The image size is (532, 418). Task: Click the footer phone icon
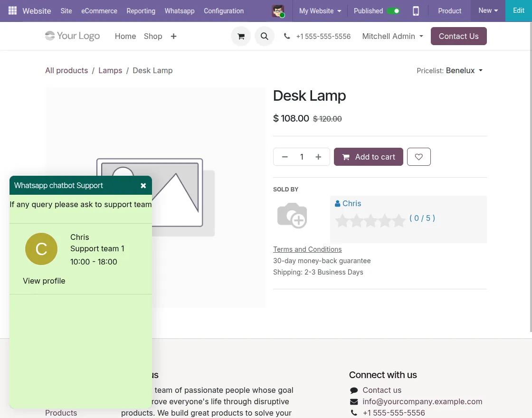354,413
